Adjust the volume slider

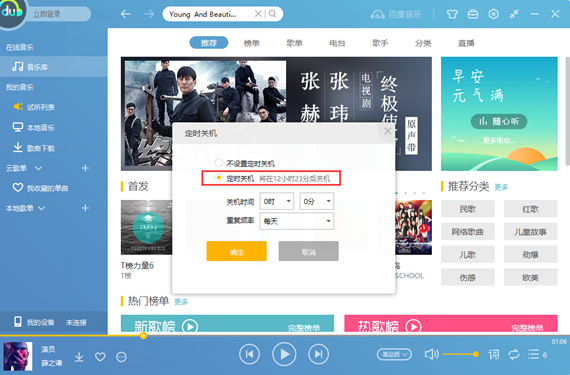pos(460,354)
